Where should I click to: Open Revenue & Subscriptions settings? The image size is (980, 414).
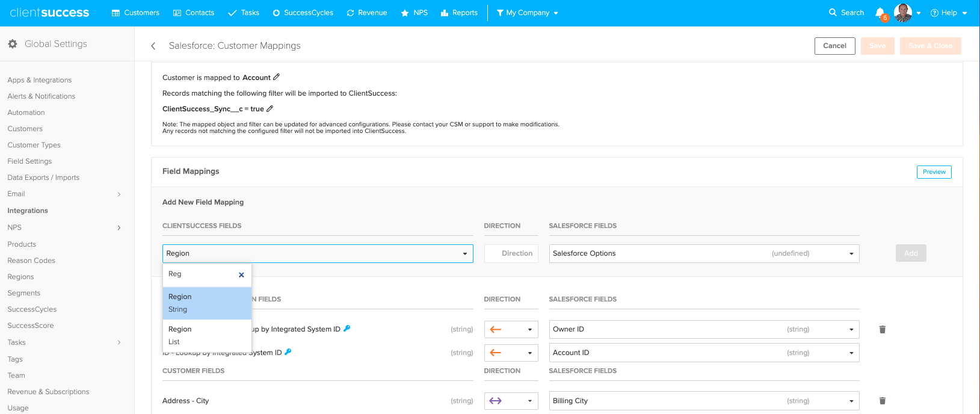tap(48, 392)
